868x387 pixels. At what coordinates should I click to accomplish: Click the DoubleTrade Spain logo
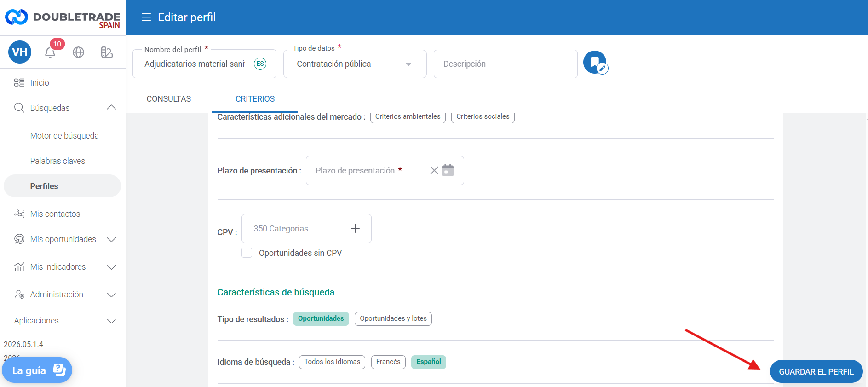[63, 18]
